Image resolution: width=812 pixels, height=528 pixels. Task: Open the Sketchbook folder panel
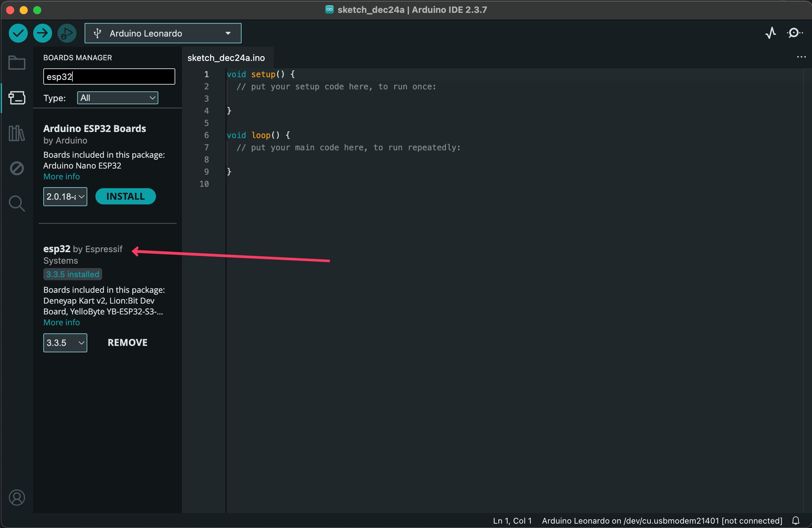tap(17, 63)
